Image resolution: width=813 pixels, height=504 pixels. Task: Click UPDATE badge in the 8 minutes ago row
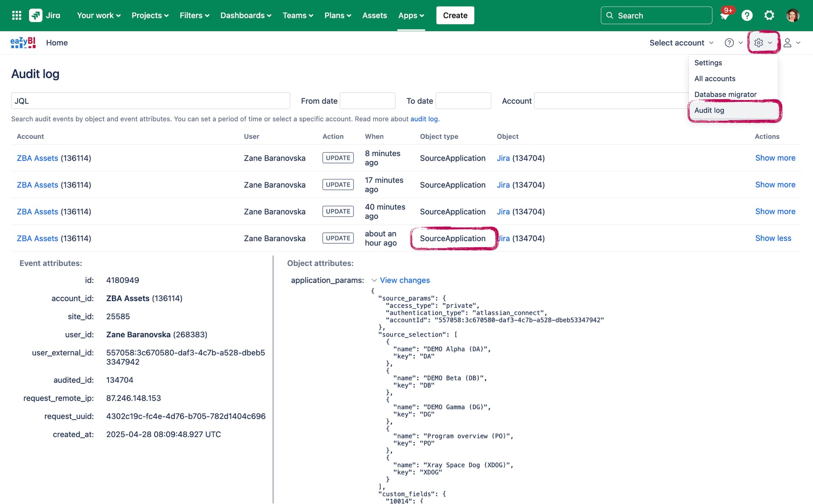[338, 158]
